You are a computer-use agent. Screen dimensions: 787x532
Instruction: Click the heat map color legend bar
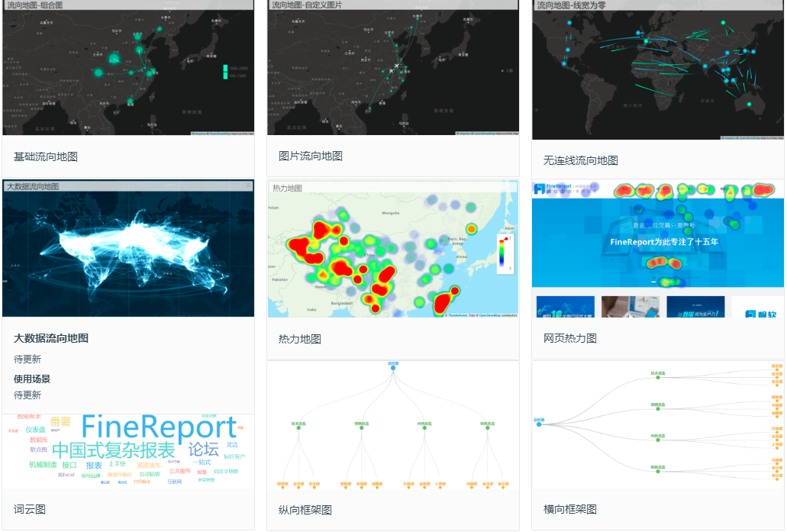tap(502, 253)
